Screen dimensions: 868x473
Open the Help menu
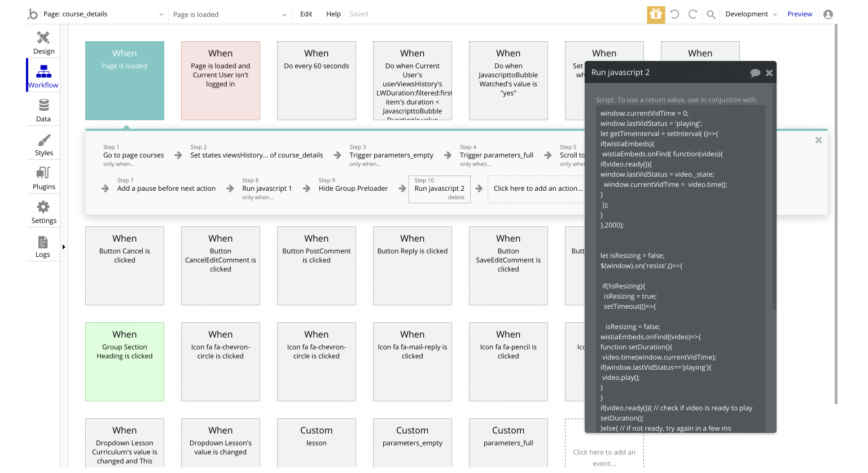point(333,14)
